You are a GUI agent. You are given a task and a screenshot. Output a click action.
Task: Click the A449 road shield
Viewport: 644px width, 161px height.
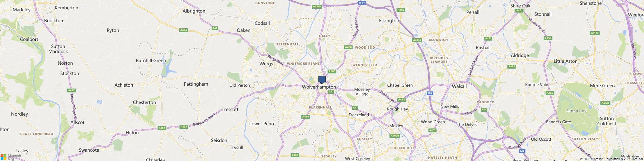[x=306, y=117]
